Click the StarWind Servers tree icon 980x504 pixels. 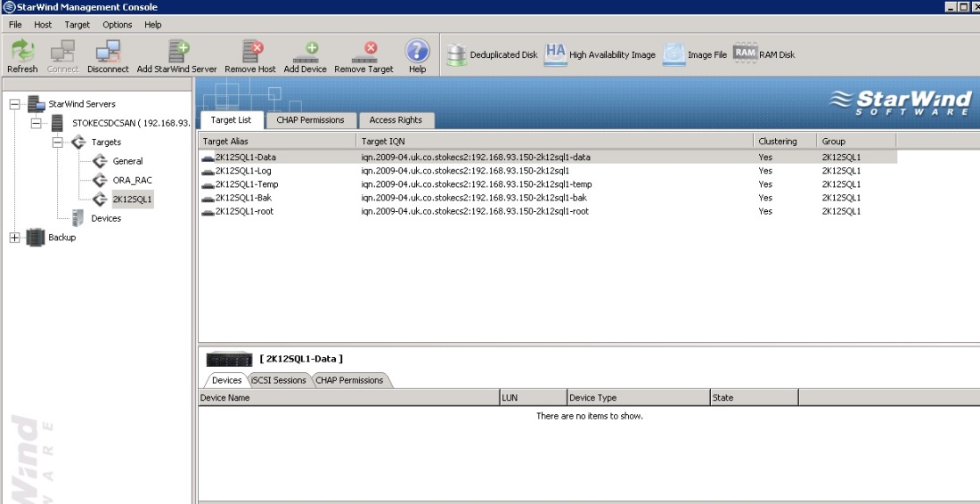pos(36,103)
